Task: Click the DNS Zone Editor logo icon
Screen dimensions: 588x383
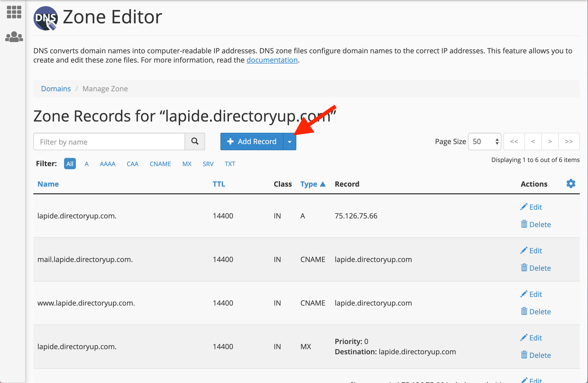Action: tap(46, 18)
